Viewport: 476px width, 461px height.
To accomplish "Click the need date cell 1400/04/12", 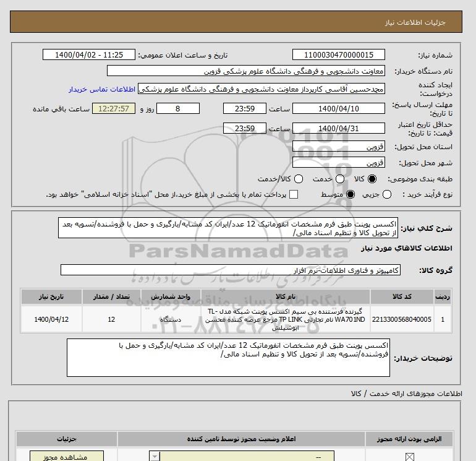I will coord(51,319).
